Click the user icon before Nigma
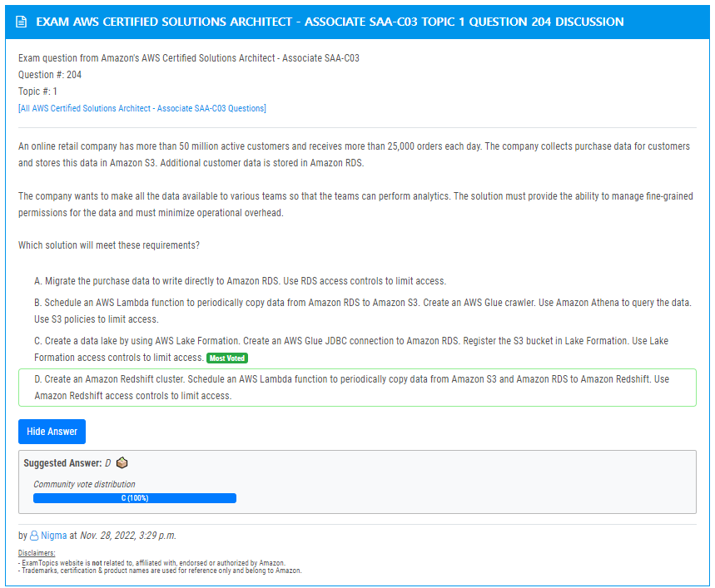Image resolution: width=715 pixels, height=588 pixels. (34, 536)
